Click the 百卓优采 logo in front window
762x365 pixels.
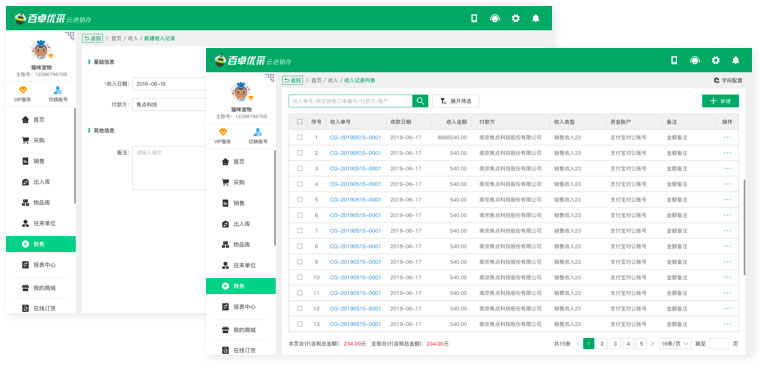point(240,60)
